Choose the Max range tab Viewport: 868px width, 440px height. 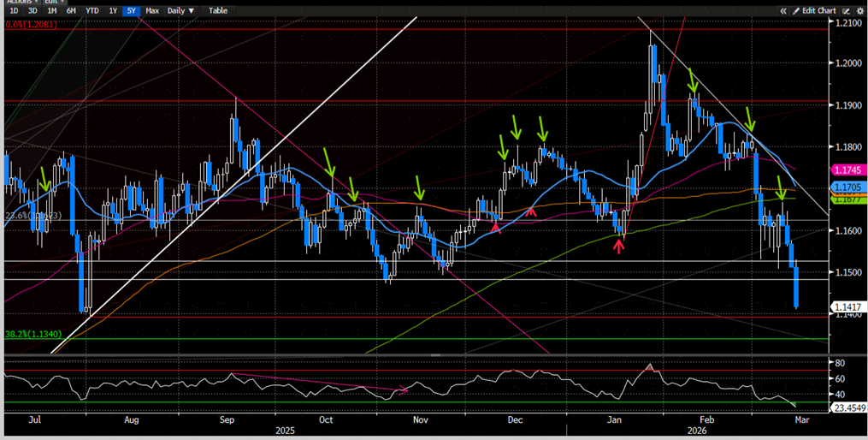point(152,10)
